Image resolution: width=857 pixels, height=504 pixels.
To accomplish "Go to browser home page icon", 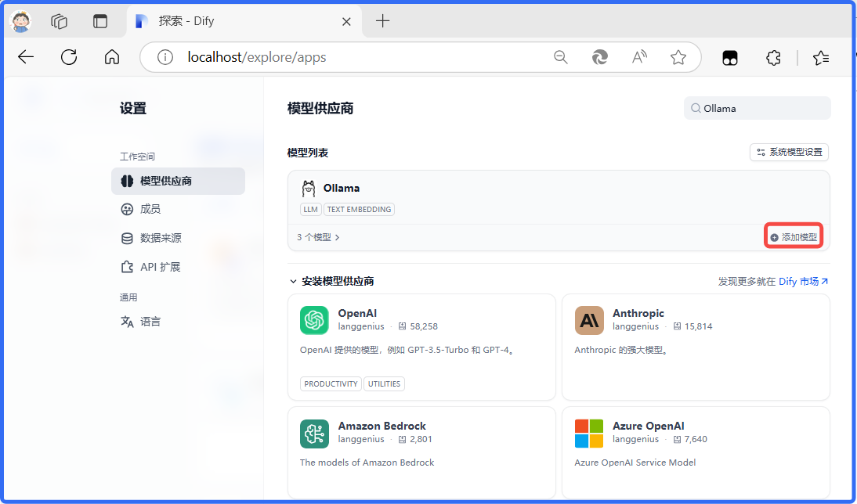I will click(x=112, y=57).
